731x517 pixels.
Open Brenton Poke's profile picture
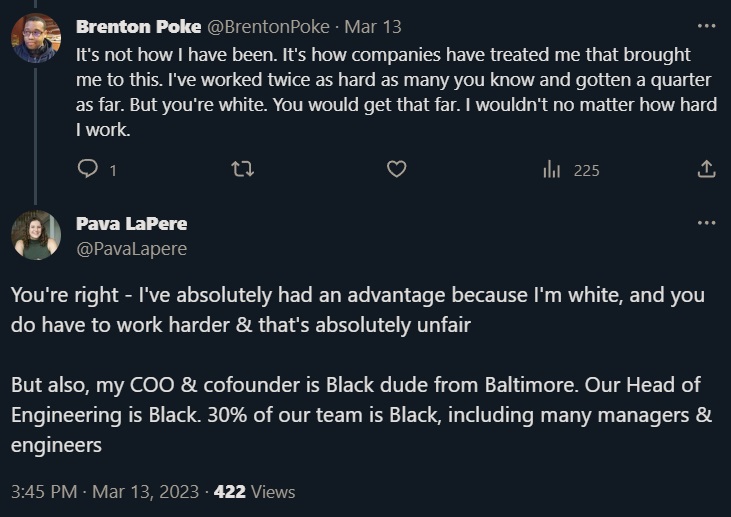(36, 38)
